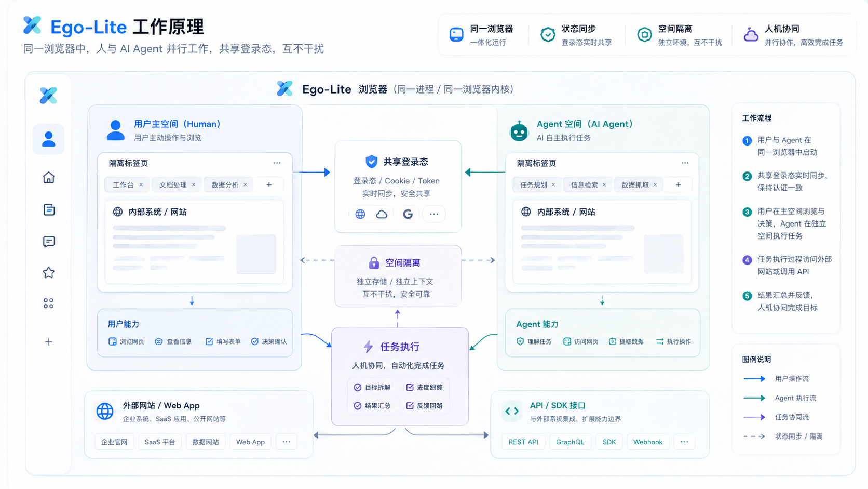The width and height of the screenshot is (868, 489).
Task: Open the apps grid icon in the sidebar
Action: point(48,303)
